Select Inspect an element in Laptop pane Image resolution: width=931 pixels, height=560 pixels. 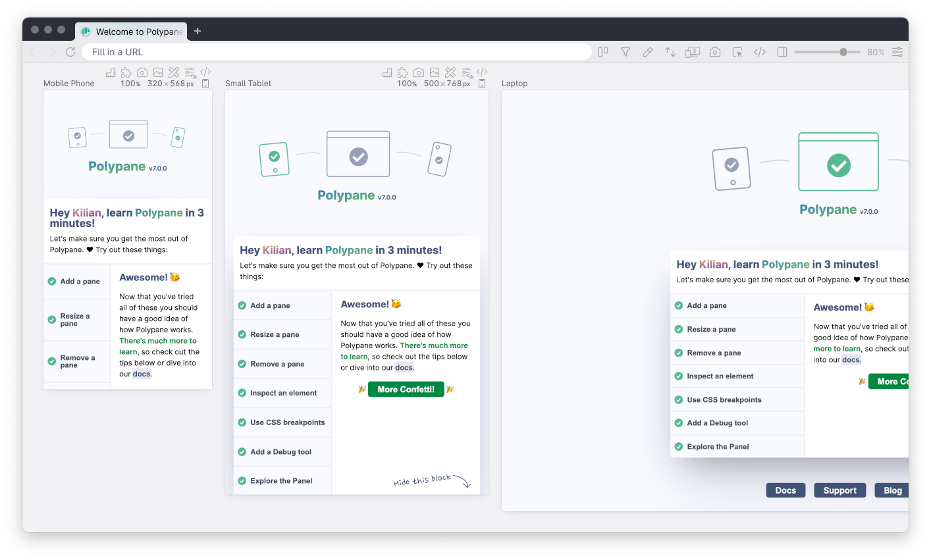(x=737, y=376)
